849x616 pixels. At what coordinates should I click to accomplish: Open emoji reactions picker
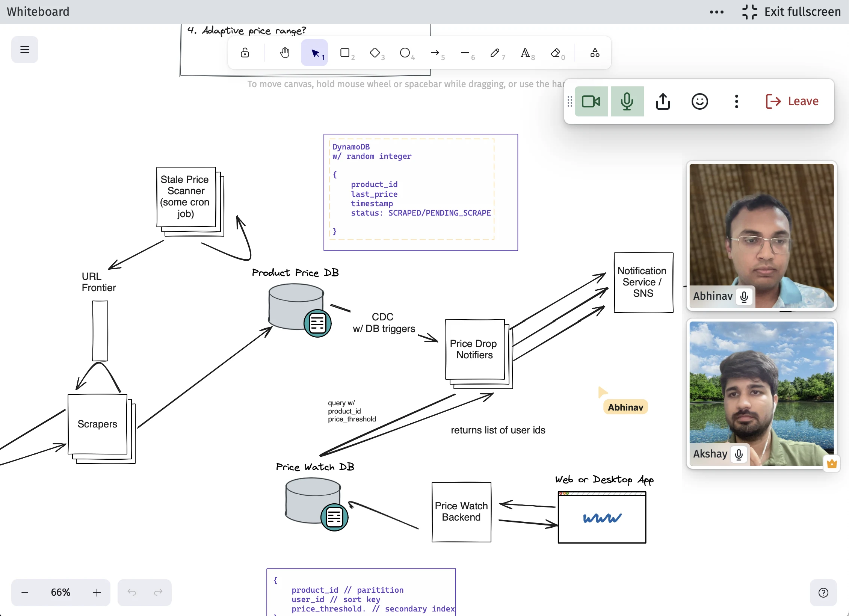click(699, 101)
